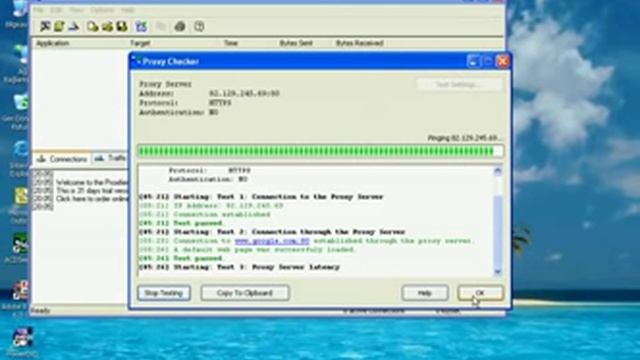Click 'Starting Test 3: Proxy Server latency' line

(x=239, y=267)
